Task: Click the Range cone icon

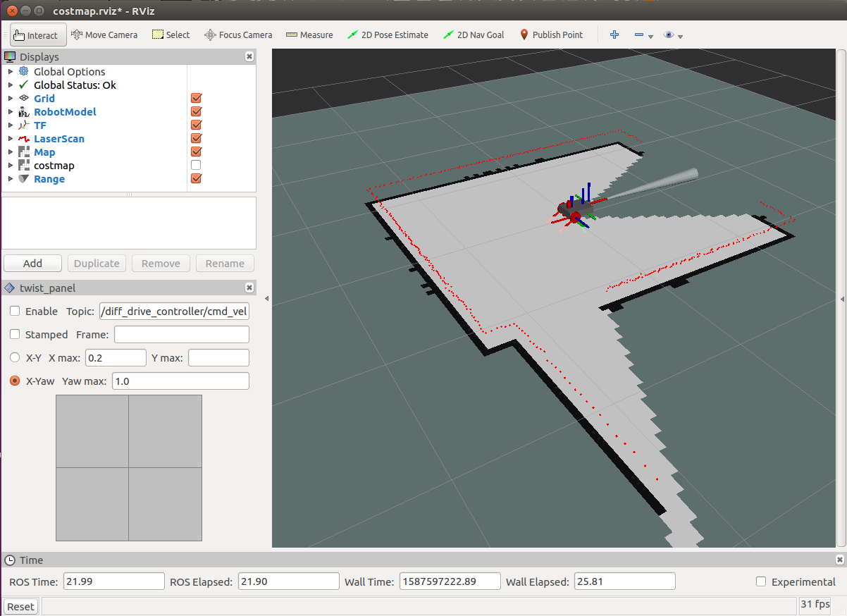Action: point(24,178)
